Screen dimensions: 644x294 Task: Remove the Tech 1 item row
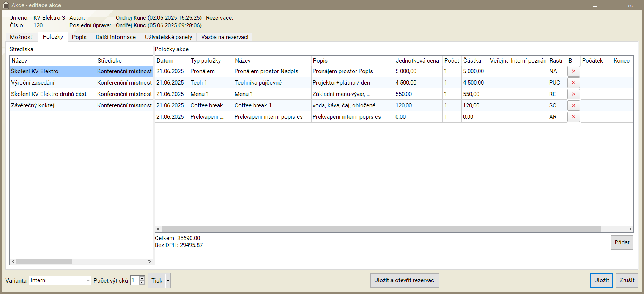[x=573, y=83]
